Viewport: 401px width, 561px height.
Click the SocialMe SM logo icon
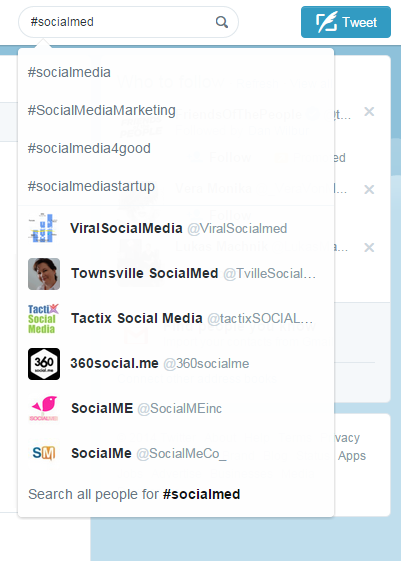[x=44, y=453]
